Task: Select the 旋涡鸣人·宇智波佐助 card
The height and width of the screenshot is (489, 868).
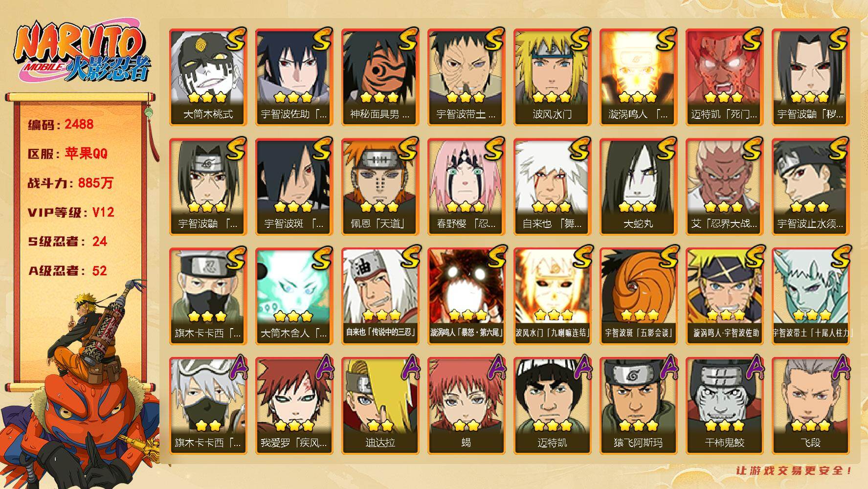Action: point(724,296)
